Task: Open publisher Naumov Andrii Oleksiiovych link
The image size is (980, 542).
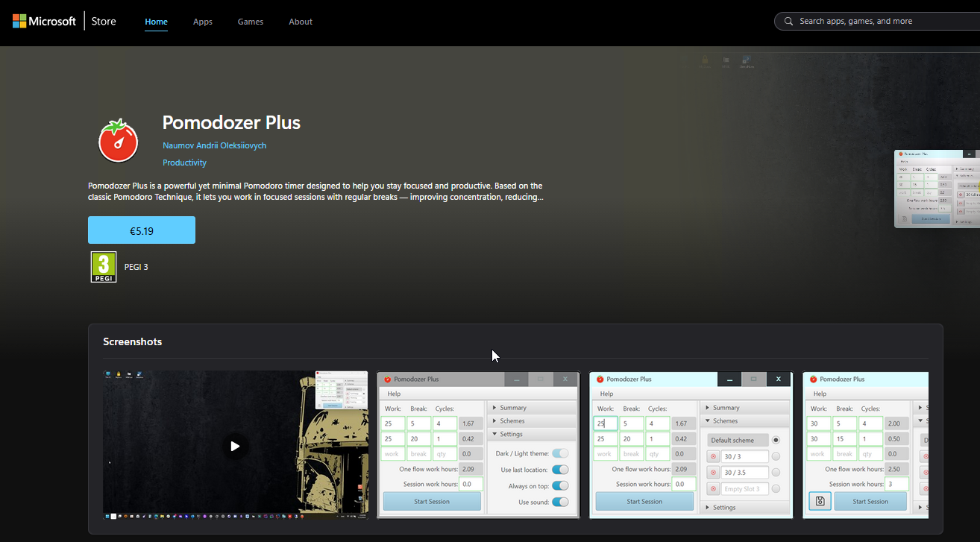Action: pyautogui.click(x=214, y=145)
